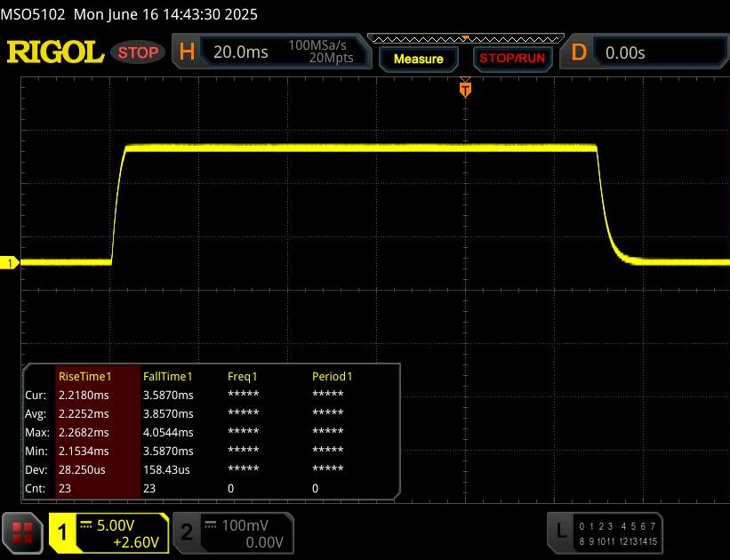This screenshot has width=730, height=560.
Task: Click the current rise time value 2.2180ms
Action: (x=84, y=396)
